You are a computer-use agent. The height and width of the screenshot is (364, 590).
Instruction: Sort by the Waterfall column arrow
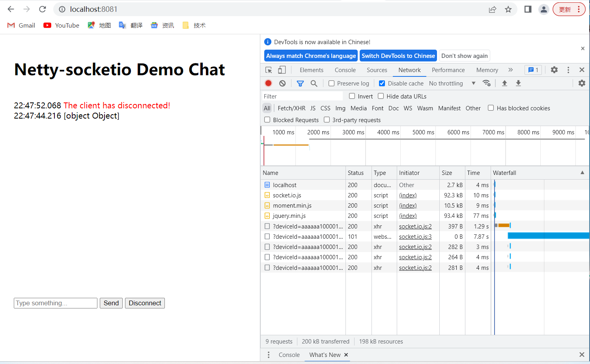tap(583, 173)
